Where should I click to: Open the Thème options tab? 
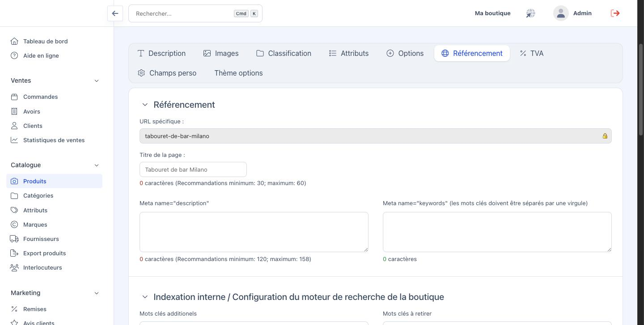[x=238, y=73]
